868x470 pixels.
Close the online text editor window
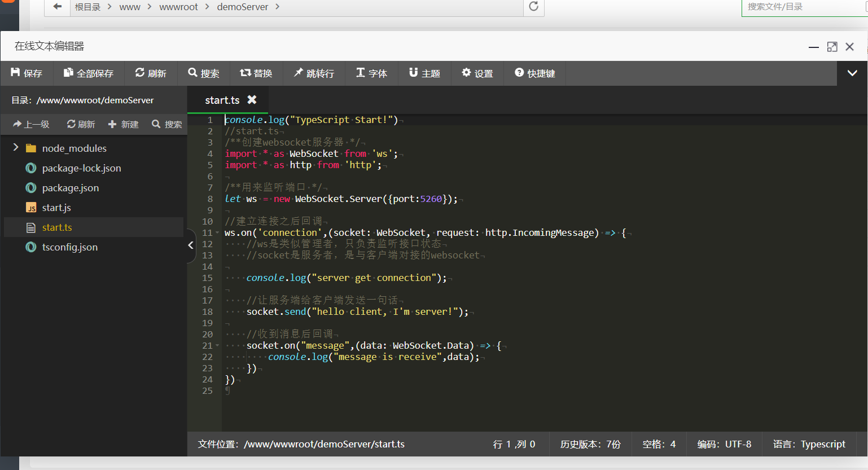[849, 47]
